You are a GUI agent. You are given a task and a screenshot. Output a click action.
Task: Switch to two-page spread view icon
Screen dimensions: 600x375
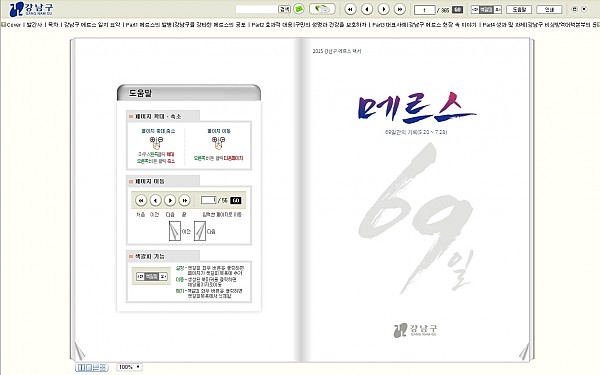(x=81, y=367)
